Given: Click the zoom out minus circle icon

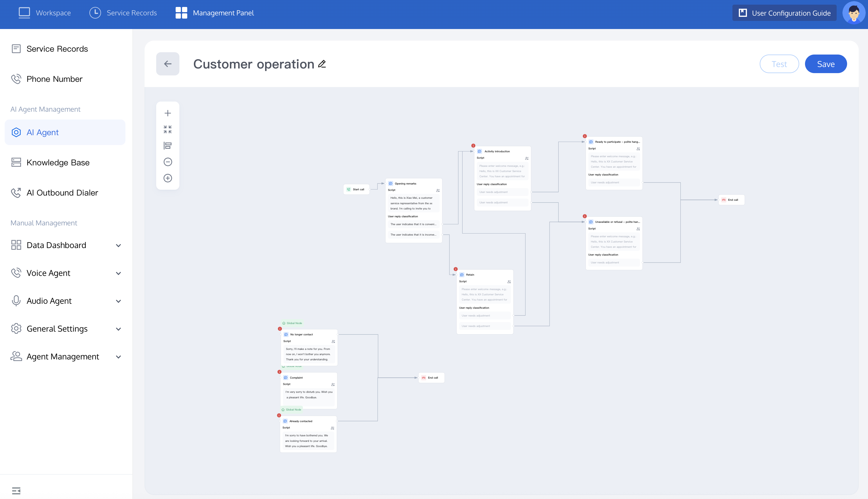Looking at the screenshot, I should [168, 162].
